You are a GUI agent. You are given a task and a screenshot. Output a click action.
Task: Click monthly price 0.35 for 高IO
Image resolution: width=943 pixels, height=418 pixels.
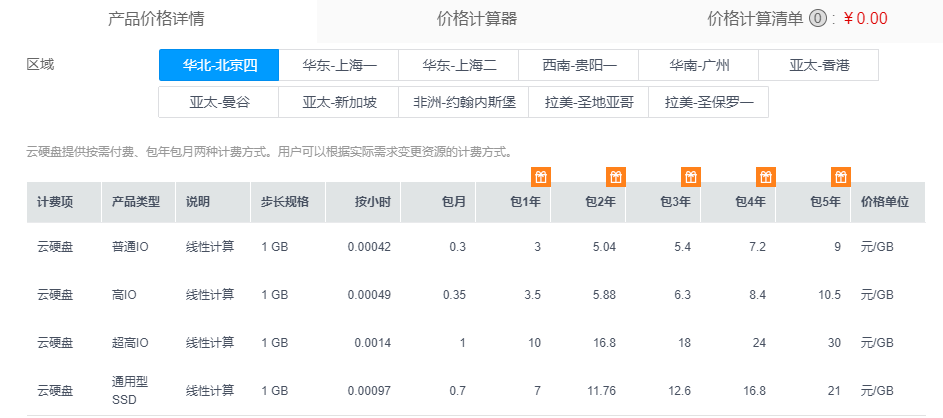(454, 295)
